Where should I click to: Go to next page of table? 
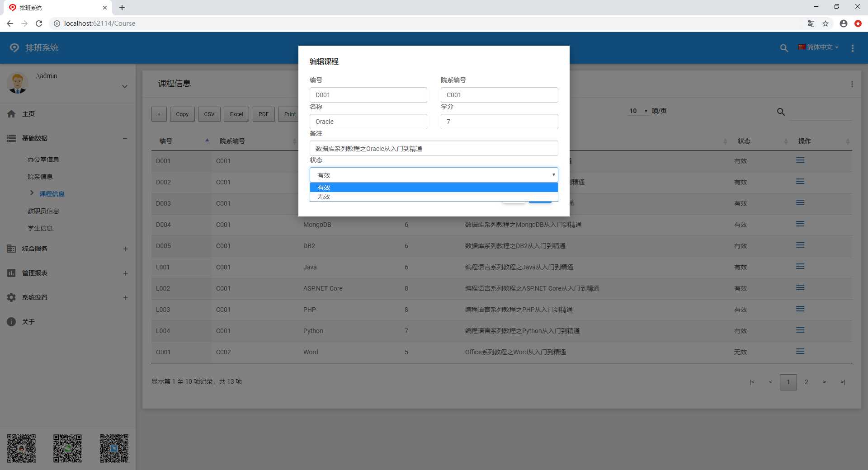pos(825,382)
